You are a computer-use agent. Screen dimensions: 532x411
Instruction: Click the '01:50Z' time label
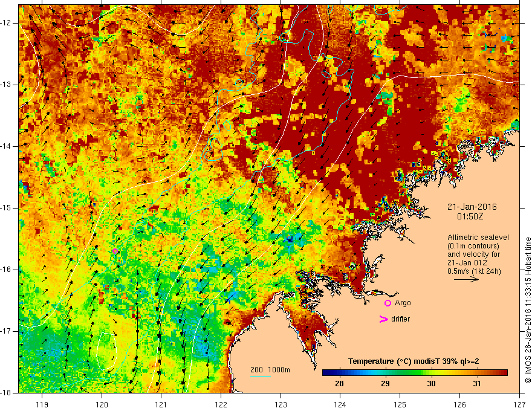470,216
